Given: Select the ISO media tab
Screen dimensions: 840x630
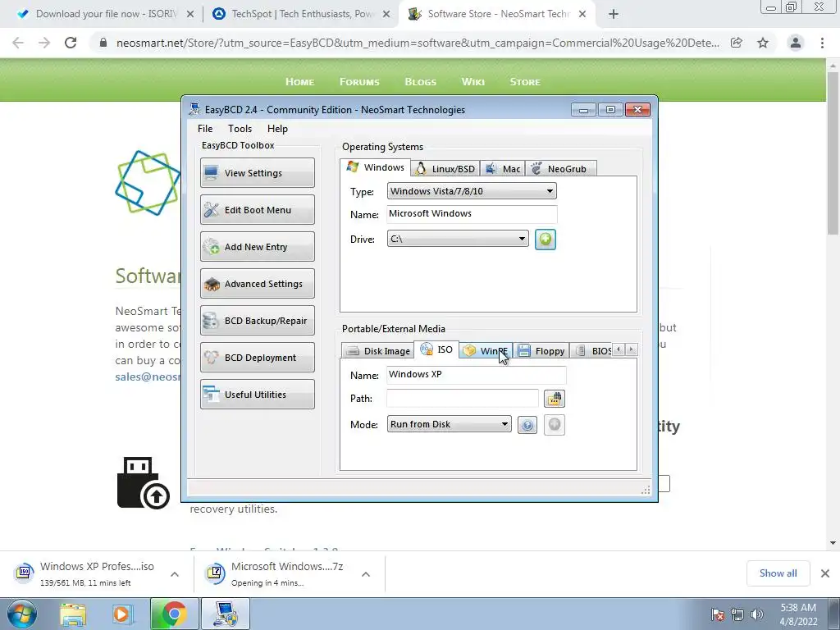Looking at the screenshot, I should click(x=436, y=349).
